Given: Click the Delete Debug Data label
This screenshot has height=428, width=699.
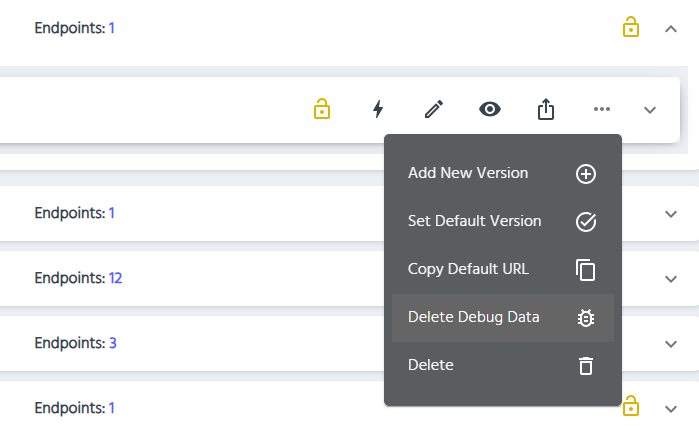Looking at the screenshot, I should pos(474,317).
